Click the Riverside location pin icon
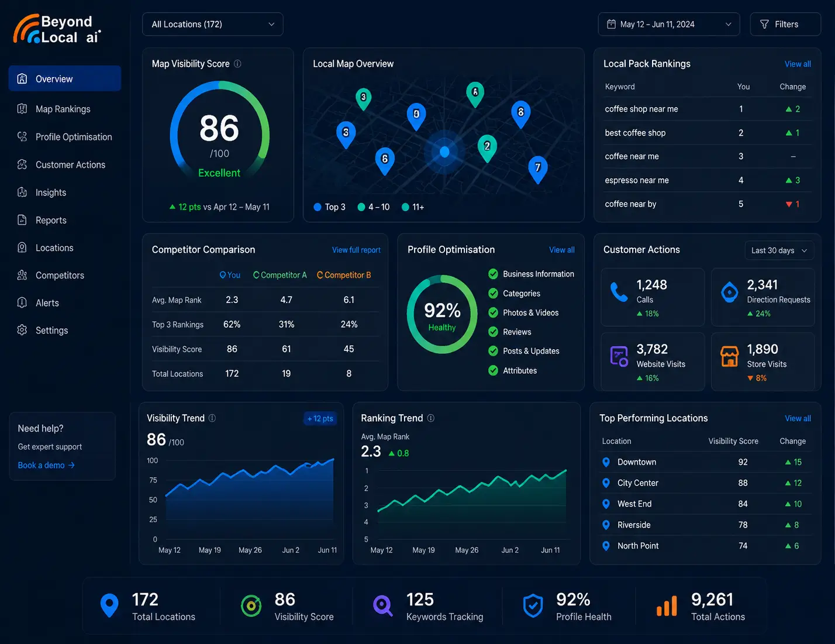 tap(606, 525)
